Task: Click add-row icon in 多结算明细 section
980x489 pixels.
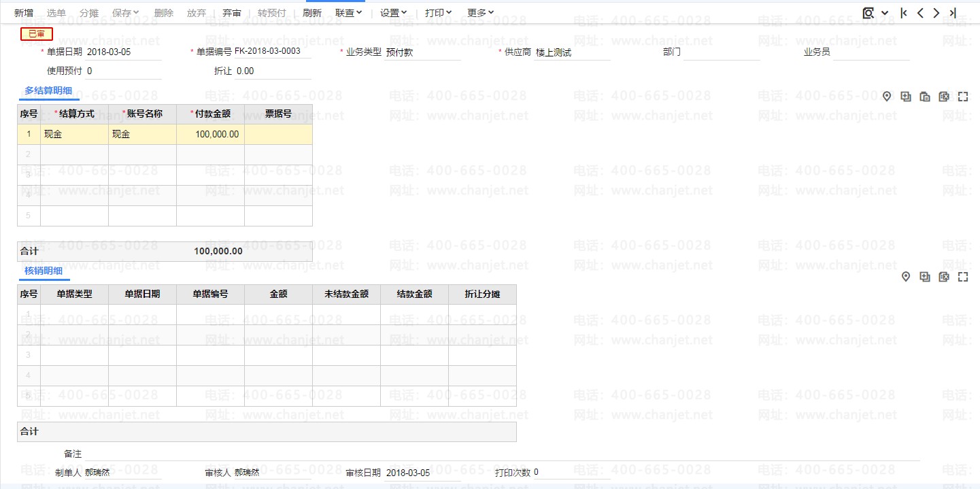Action: 906,97
